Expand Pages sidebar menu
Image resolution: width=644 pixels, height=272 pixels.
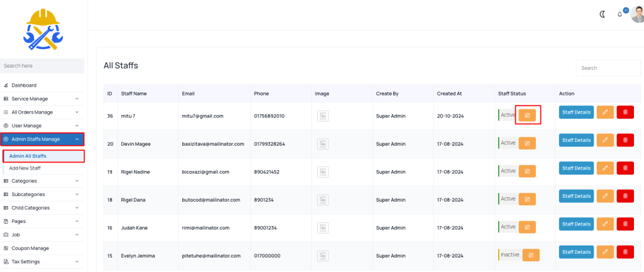pyautogui.click(x=42, y=222)
